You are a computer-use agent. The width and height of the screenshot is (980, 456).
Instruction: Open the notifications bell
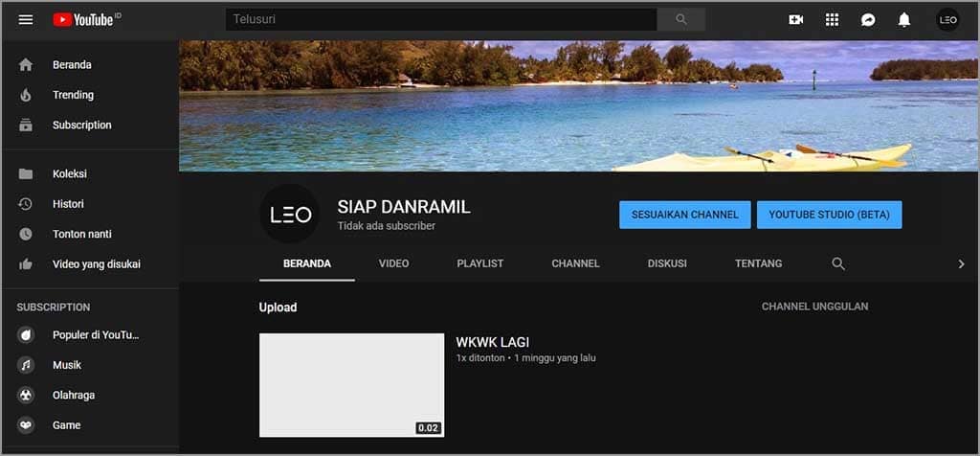tap(903, 20)
